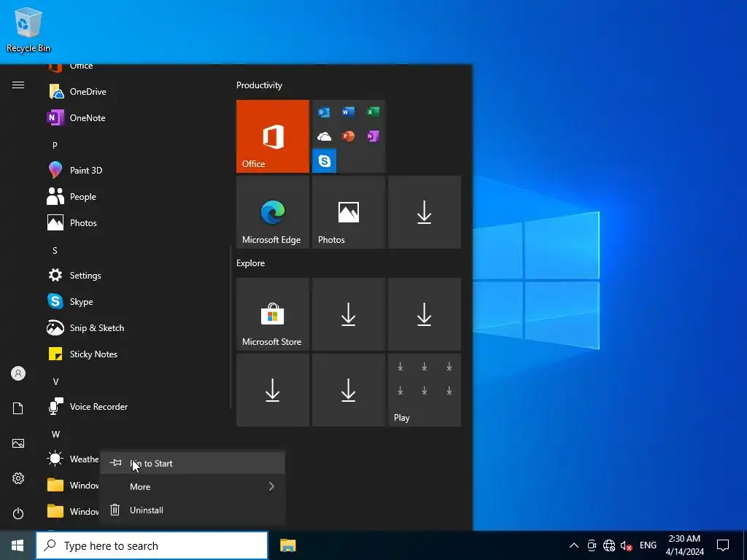Open the Office tile in Productivity

[273, 136]
